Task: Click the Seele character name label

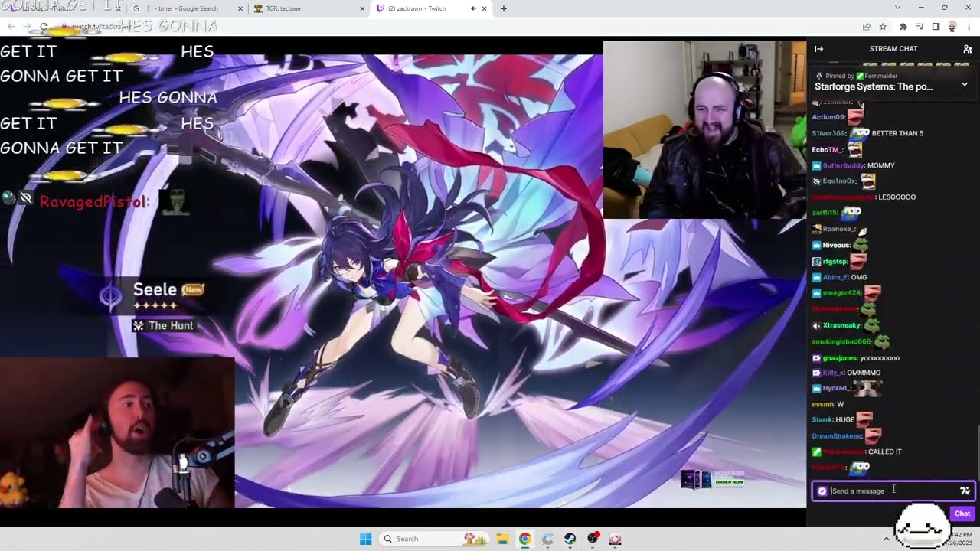Action: click(x=155, y=289)
